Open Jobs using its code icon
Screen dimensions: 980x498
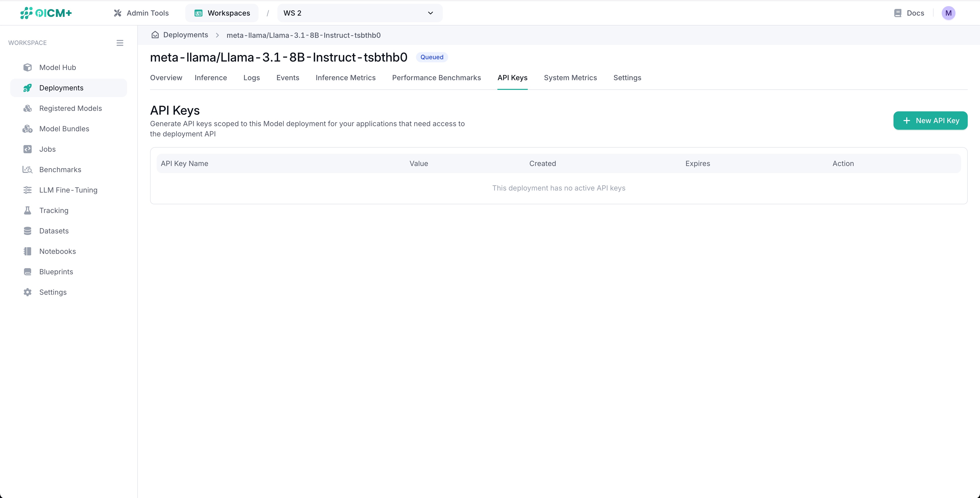point(27,149)
